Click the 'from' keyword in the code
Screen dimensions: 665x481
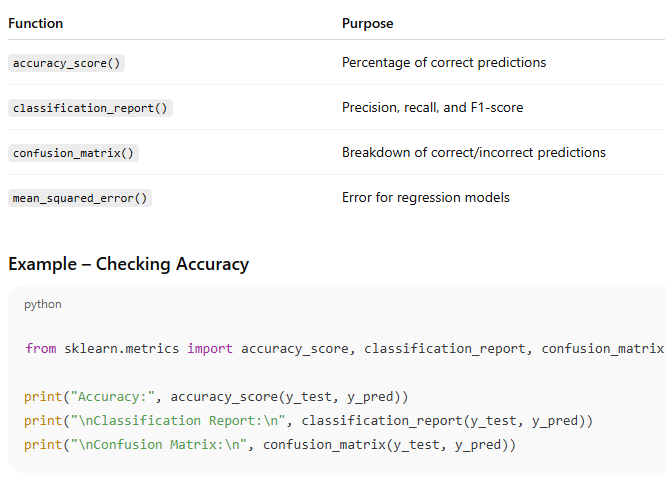coord(41,349)
